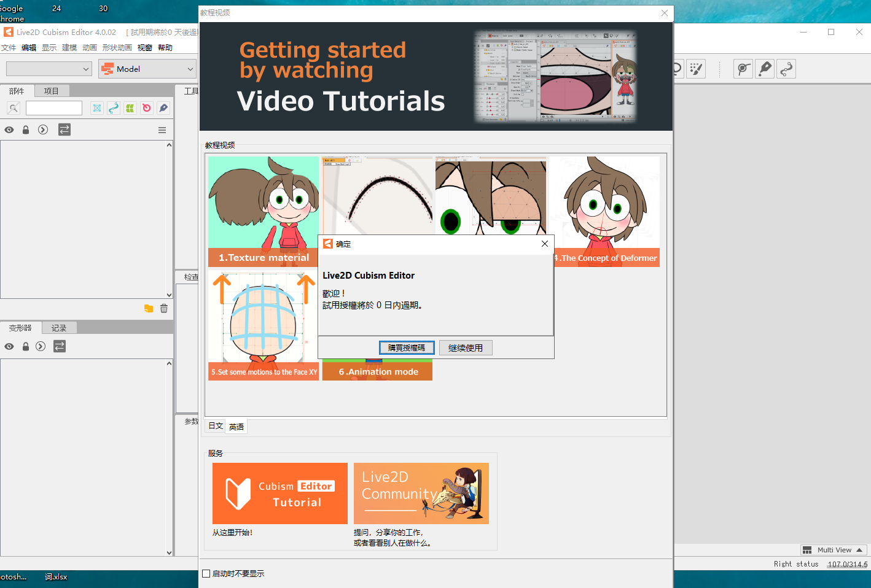Click Right status text in status bar
The height and width of the screenshot is (588, 871).
tap(796, 564)
